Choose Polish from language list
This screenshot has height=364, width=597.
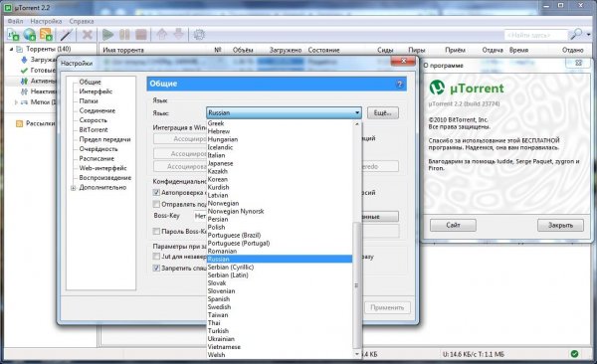coord(280,228)
